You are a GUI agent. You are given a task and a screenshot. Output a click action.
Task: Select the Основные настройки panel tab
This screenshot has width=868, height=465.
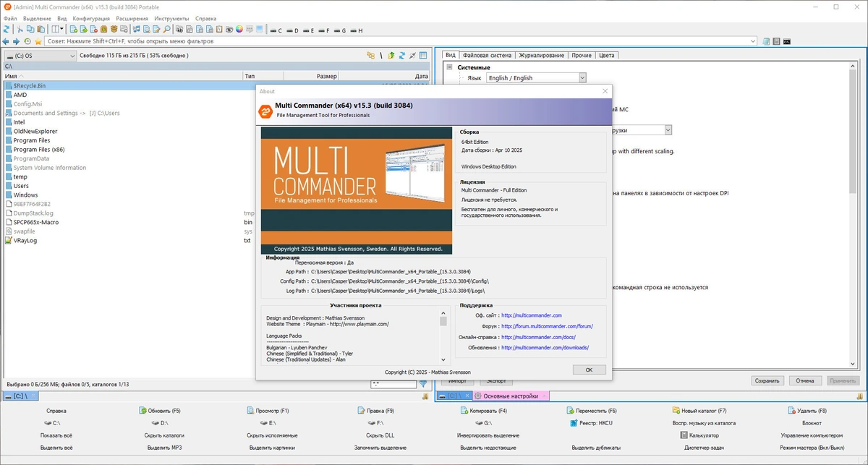pyautogui.click(x=510, y=396)
